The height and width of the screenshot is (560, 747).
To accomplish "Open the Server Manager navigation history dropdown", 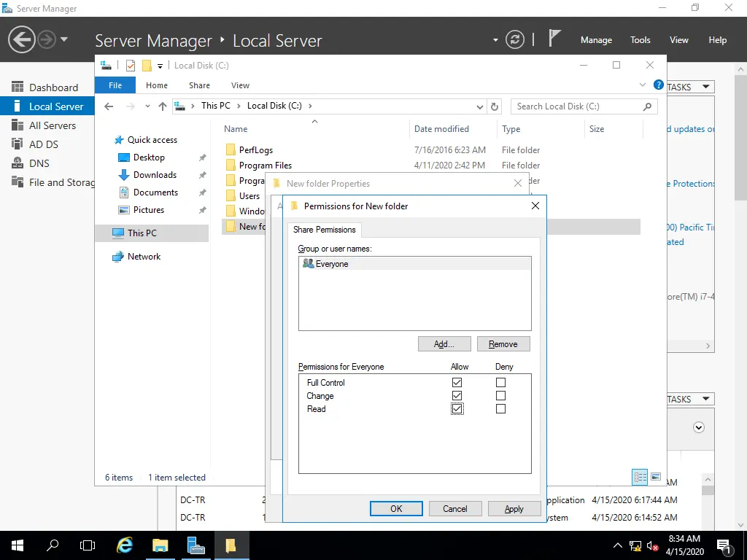I will point(64,39).
